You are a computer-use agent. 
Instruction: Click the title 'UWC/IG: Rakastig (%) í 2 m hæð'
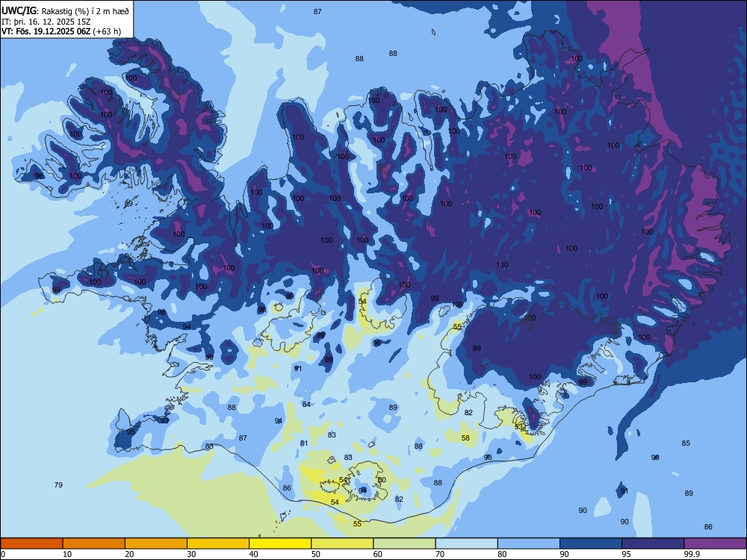(65, 10)
